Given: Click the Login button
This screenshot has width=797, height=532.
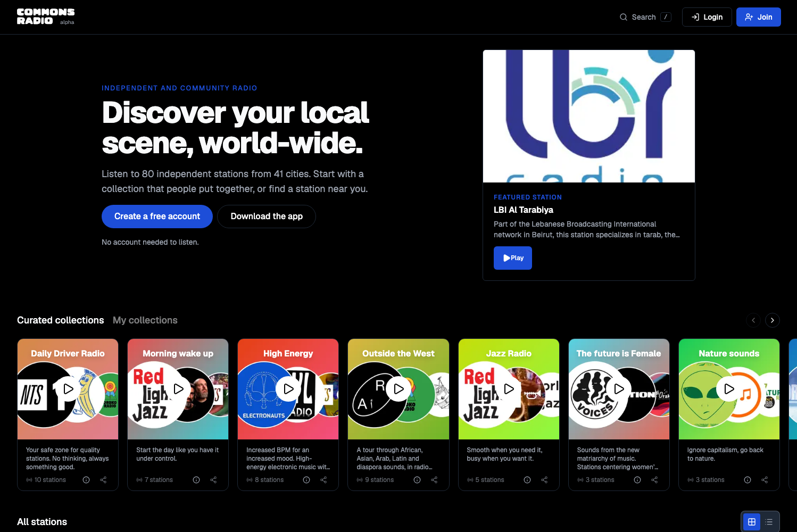Looking at the screenshot, I should point(707,17).
